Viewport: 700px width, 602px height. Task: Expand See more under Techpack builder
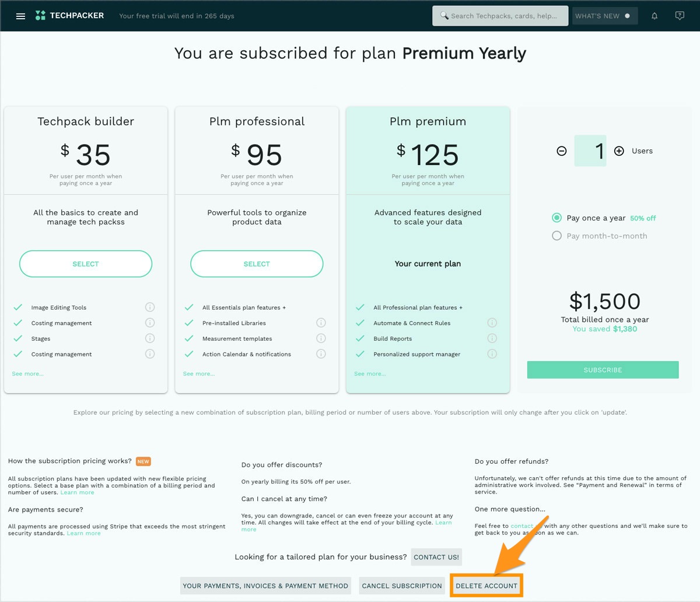[27, 374]
